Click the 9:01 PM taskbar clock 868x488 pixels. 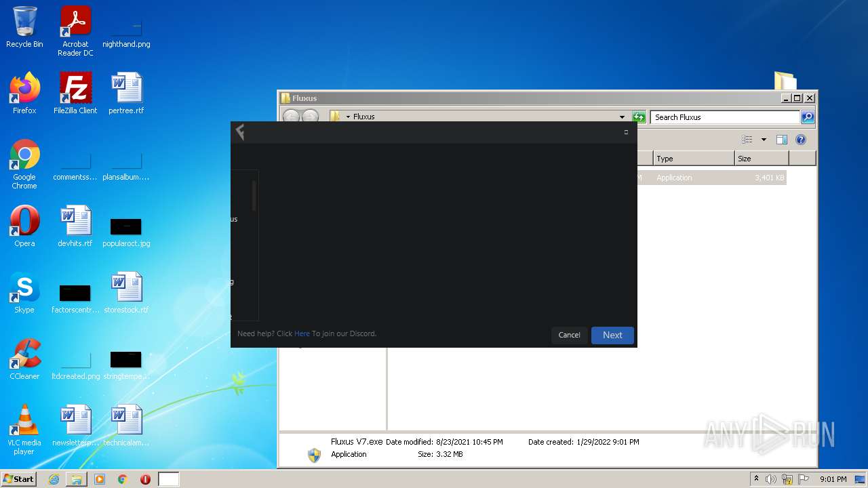tap(833, 479)
